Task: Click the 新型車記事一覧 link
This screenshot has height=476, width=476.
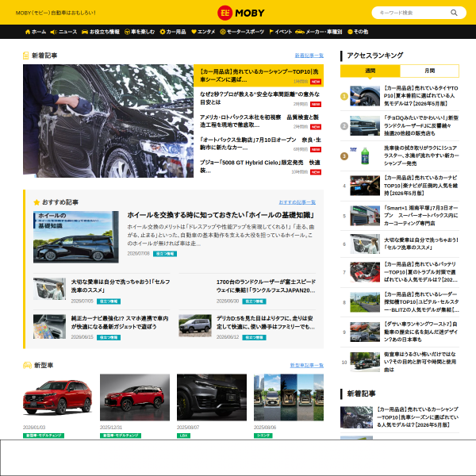Action: tap(306, 365)
